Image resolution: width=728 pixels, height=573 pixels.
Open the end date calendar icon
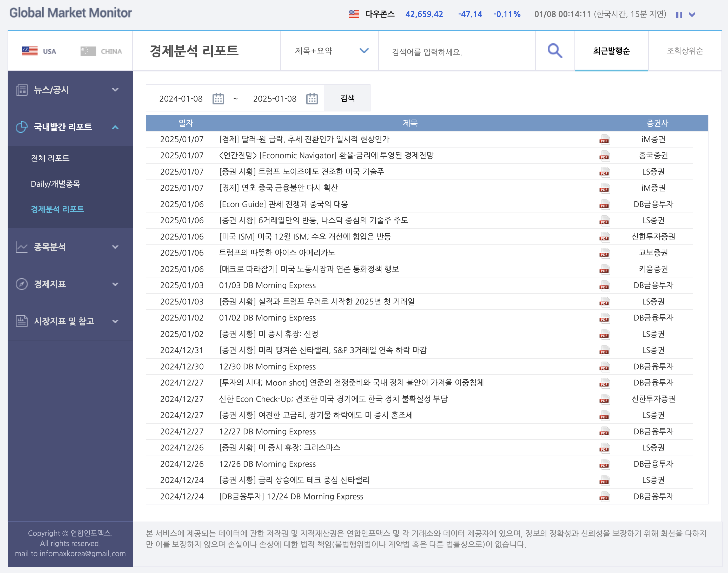pyautogui.click(x=312, y=99)
